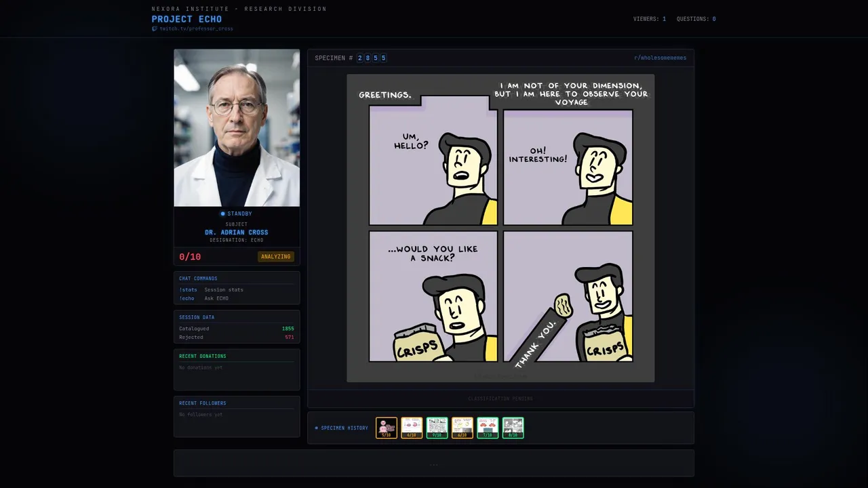This screenshot has width=868, height=488.
Task: Open the r/wholesomememes subreddit link
Action: pos(660,58)
